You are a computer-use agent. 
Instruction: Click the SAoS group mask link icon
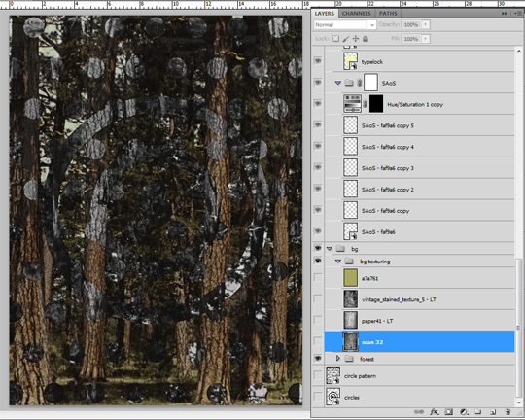pos(360,83)
